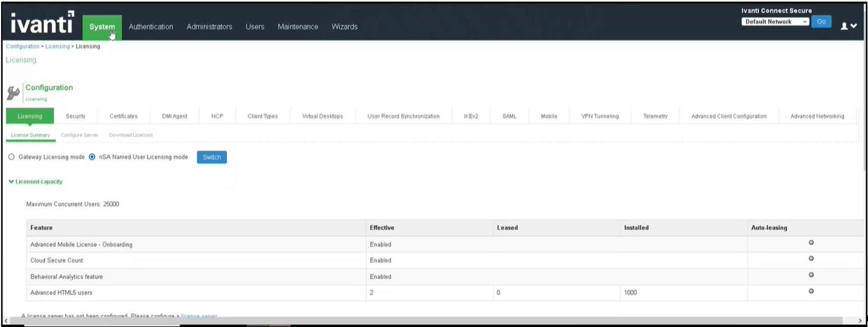Open the Default Network dropdown
868x327 pixels.
pyautogui.click(x=775, y=22)
